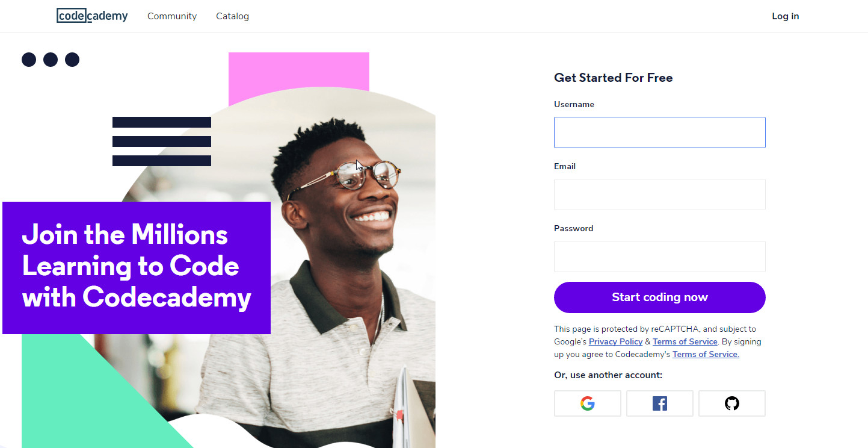Click the Start coding now button
The height and width of the screenshot is (448, 868).
pyautogui.click(x=660, y=297)
